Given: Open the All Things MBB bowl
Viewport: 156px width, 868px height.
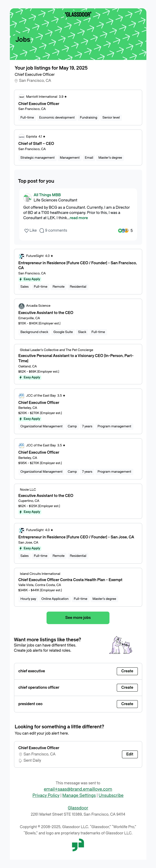Looking at the screenshot, I should pos(47,195).
